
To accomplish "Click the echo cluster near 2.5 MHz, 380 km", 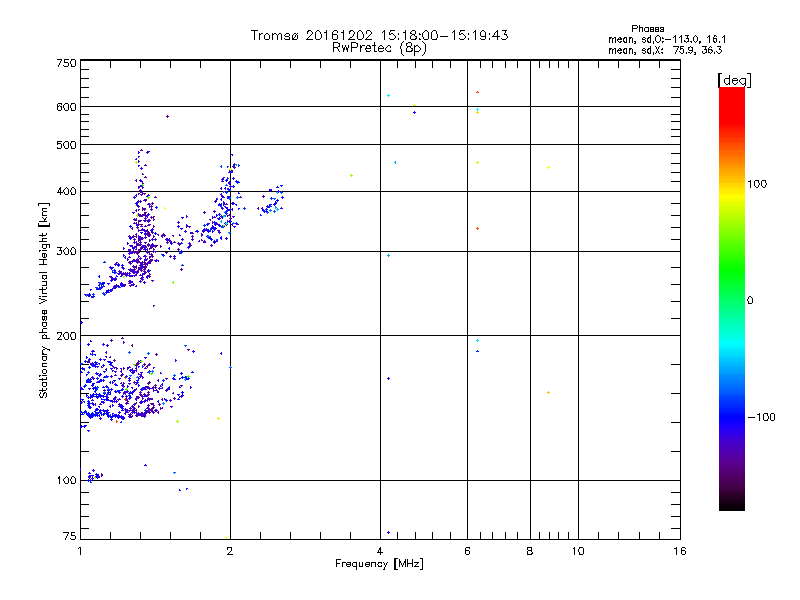I will [x=271, y=201].
